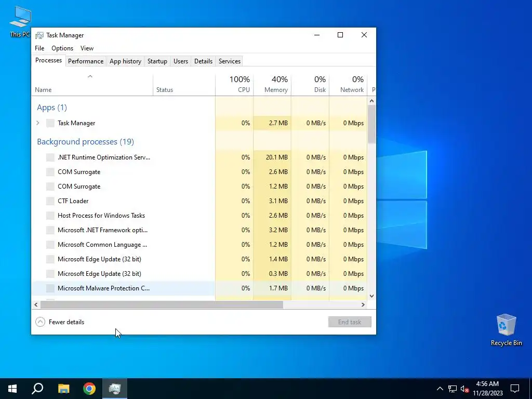Viewport: 532px width, 399px height.
Task: Select Microsoft Common Language row
Action: coord(199,245)
